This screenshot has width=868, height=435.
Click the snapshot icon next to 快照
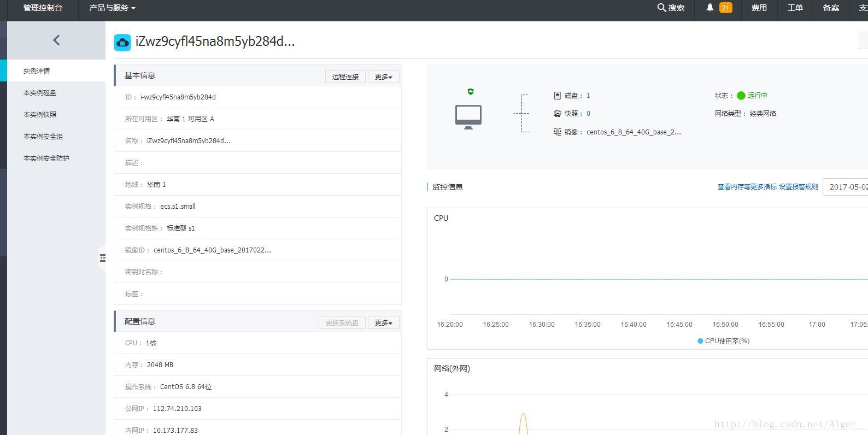pos(558,114)
